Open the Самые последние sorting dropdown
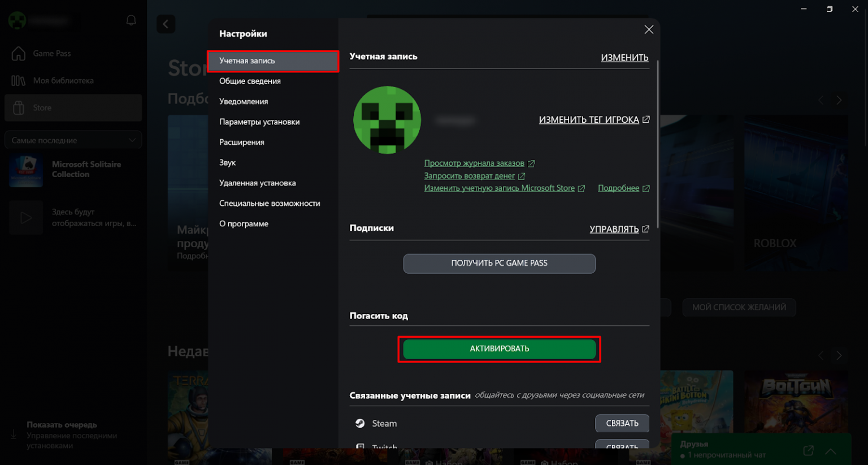 73,140
